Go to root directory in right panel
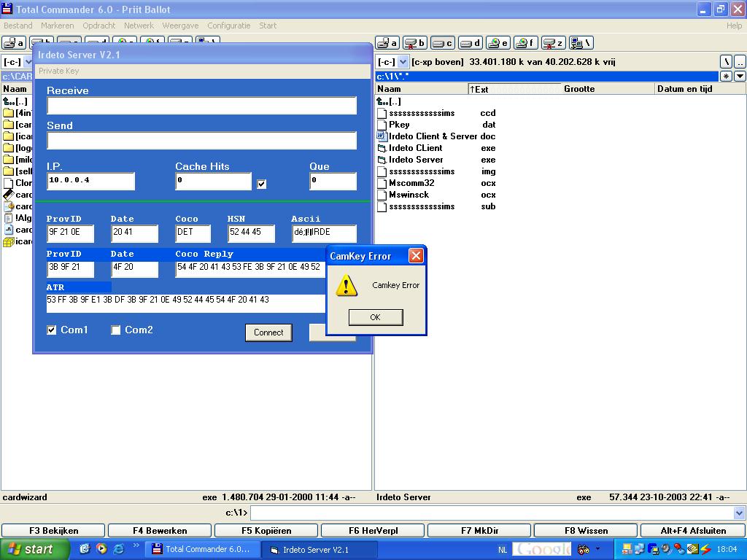Screen dimensions: 747x560 point(726,61)
